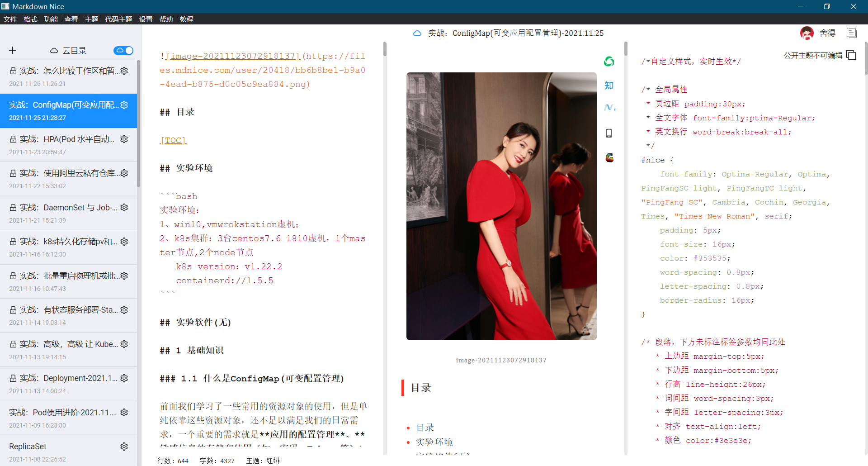This screenshot has height=466, width=868.
Task: Open the 代码主题 menu
Action: coord(118,19)
